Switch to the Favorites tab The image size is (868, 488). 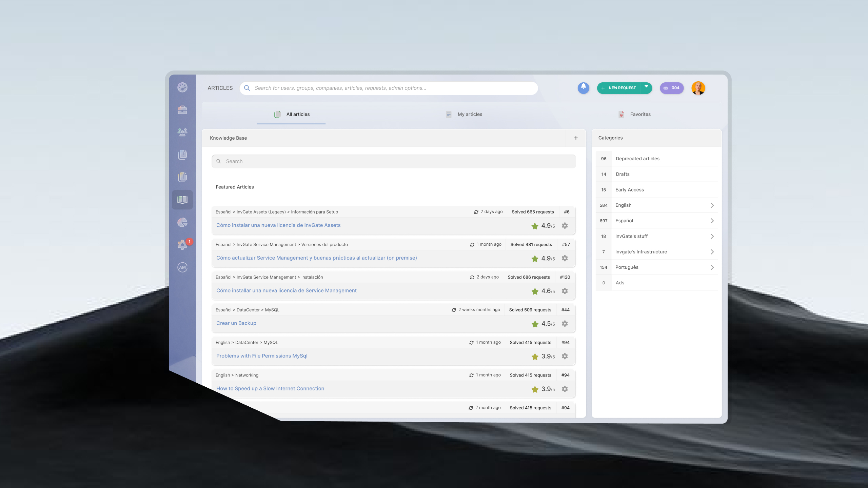[634, 115]
